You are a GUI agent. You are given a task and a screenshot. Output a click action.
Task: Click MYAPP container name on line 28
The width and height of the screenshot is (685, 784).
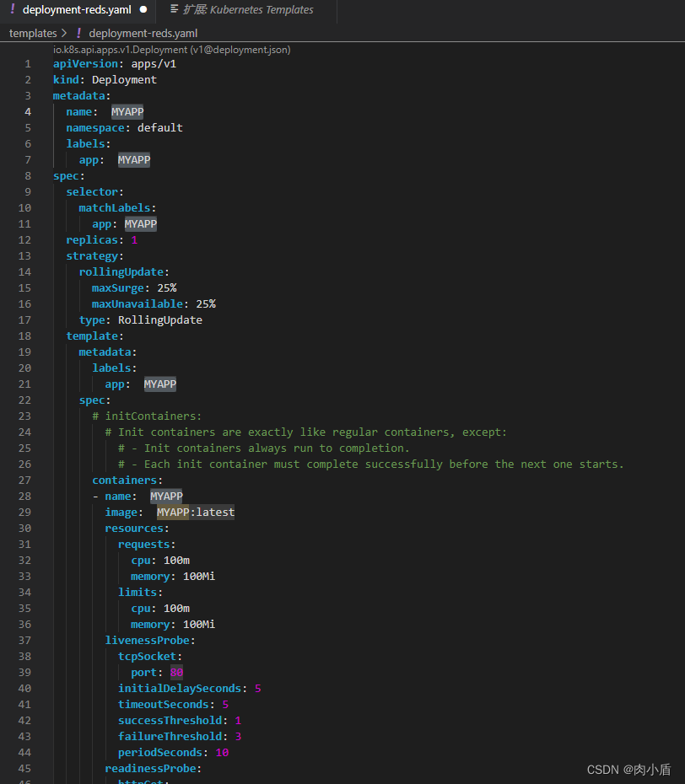pos(167,496)
